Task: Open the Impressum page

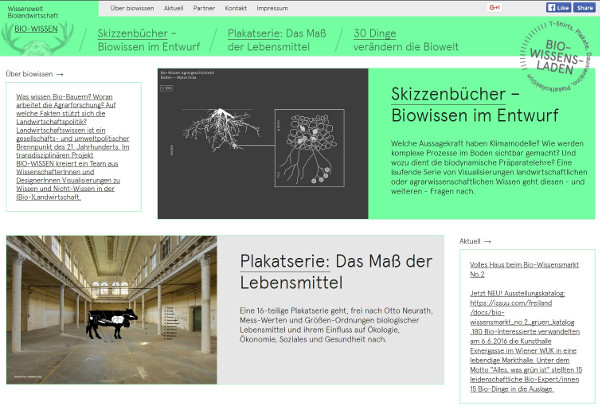Action: click(271, 7)
